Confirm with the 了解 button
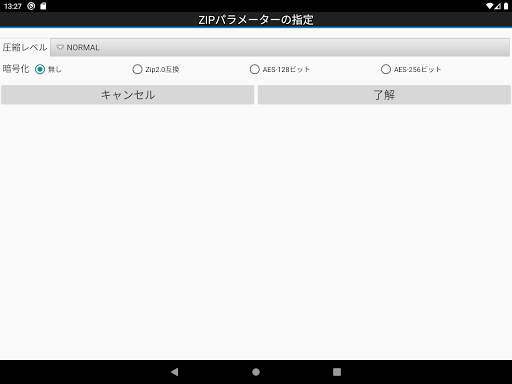Viewport: 512px width, 384px height. [384, 95]
